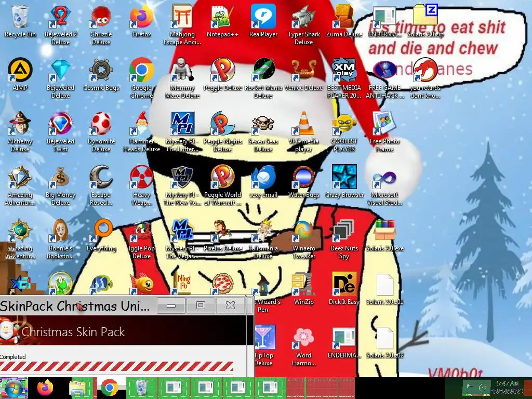Open Bejeweled Deluxe desktop icon

[60, 78]
